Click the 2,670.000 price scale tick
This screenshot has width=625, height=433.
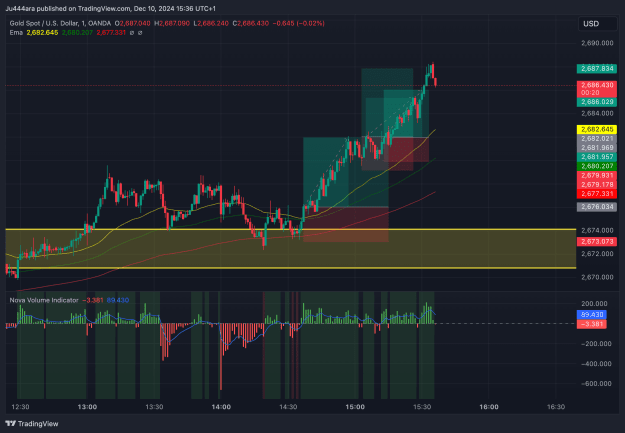(597, 277)
